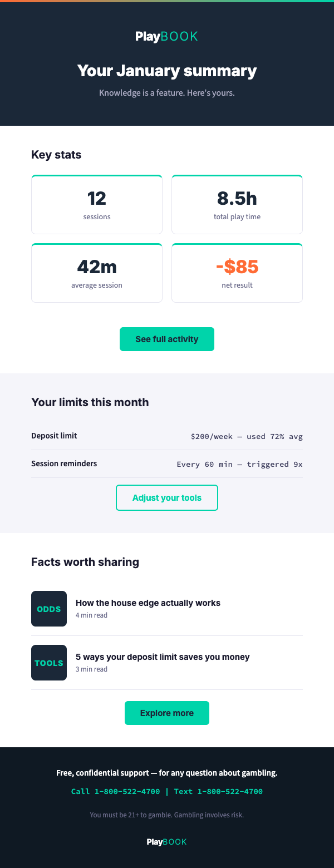Image resolution: width=334 pixels, height=868 pixels.
Task: Click the See full activity button
Action: click(x=166, y=339)
